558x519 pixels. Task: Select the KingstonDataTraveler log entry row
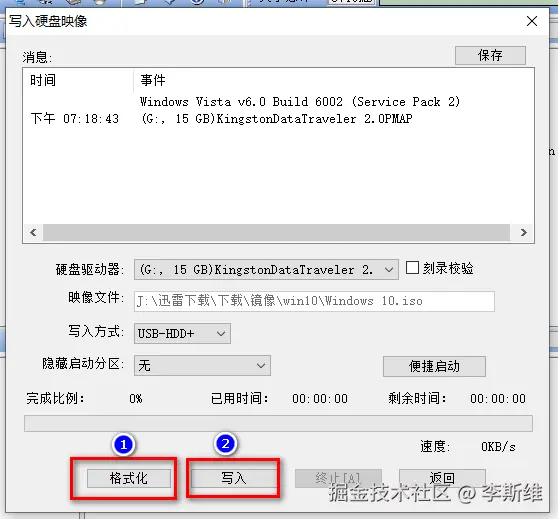(x=278, y=119)
